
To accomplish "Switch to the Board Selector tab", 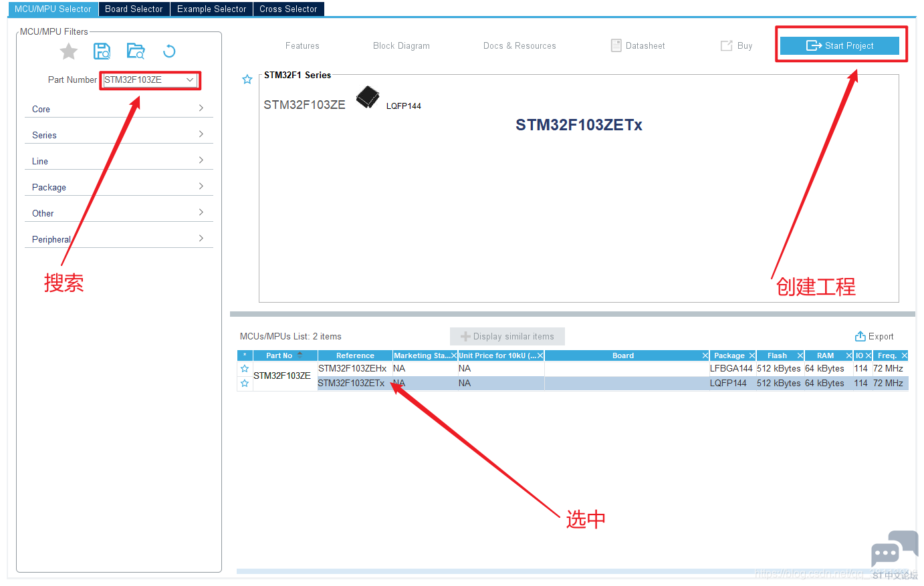I will (x=134, y=9).
